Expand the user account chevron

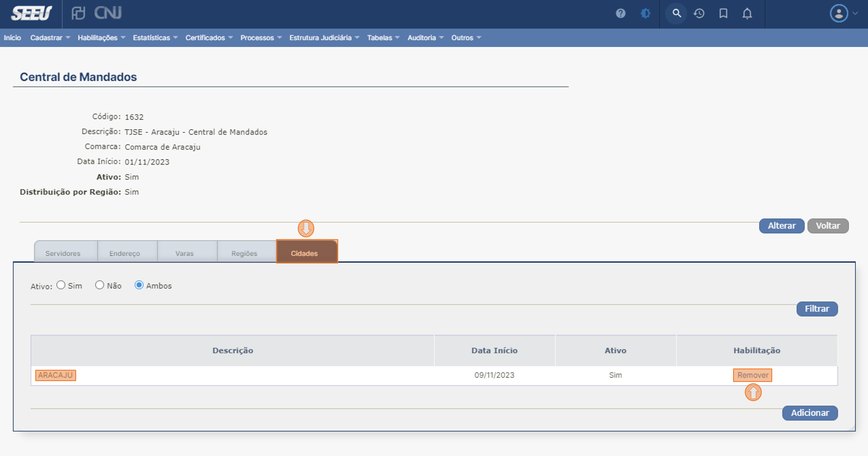tap(855, 14)
